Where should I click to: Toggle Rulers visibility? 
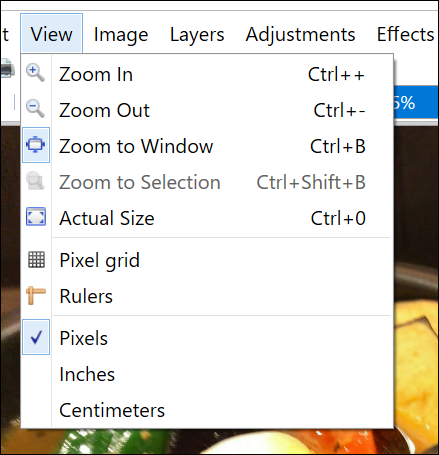pos(207,296)
